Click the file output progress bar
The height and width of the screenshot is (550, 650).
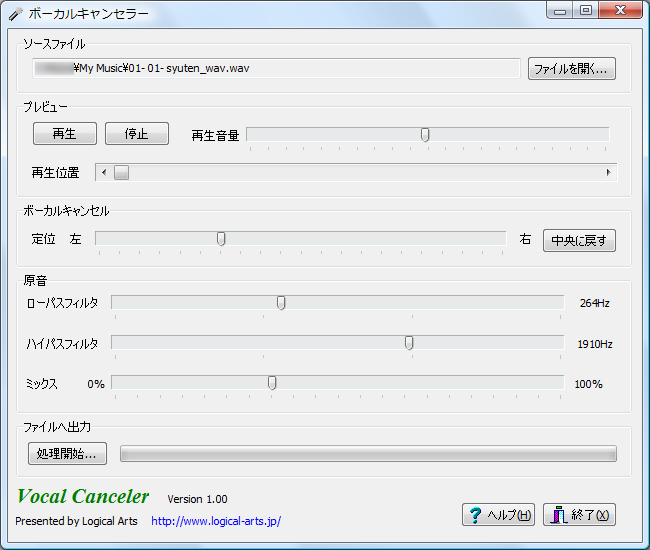[x=368, y=453]
